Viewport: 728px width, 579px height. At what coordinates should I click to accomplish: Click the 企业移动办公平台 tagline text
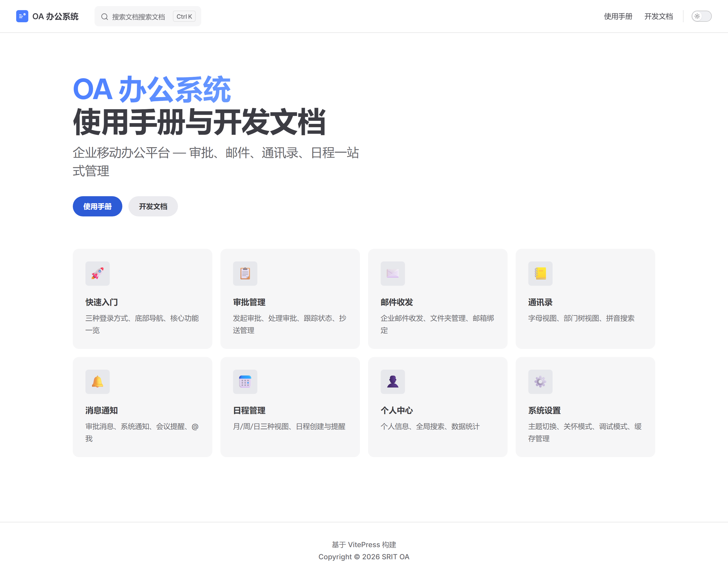[x=216, y=162]
